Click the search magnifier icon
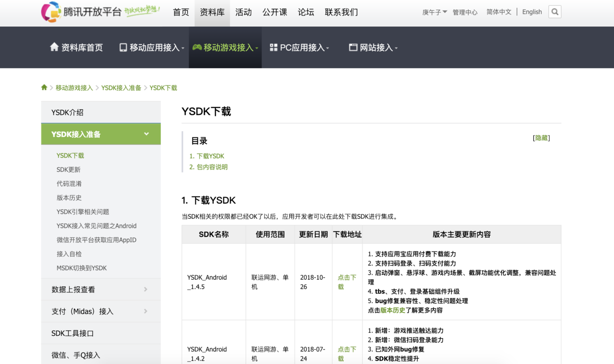Image resolution: width=614 pixels, height=364 pixels. pos(555,12)
